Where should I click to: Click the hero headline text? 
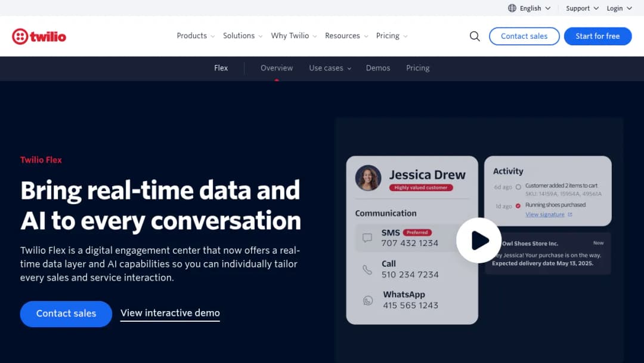click(160, 205)
